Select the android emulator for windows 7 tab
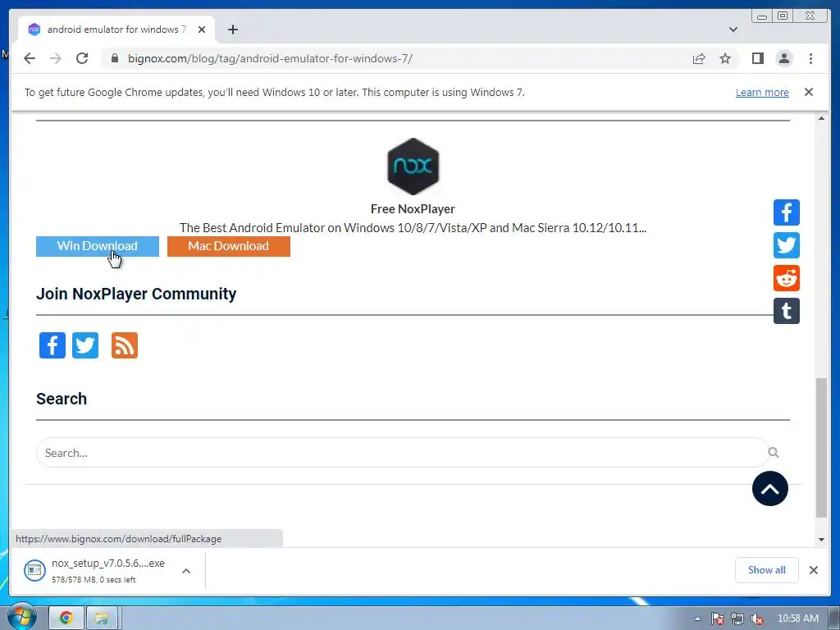The height and width of the screenshot is (630, 840). (x=116, y=30)
